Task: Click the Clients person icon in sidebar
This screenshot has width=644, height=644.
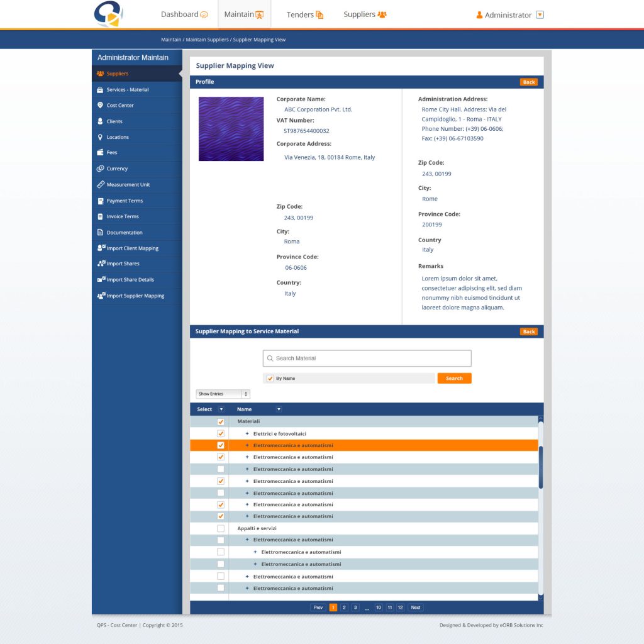Action: [x=100, y=121]
